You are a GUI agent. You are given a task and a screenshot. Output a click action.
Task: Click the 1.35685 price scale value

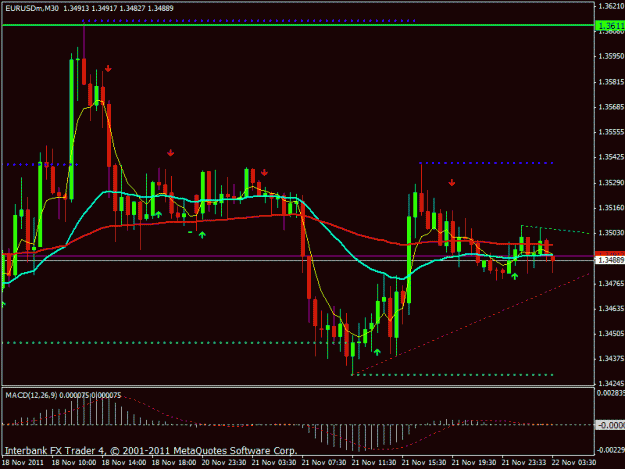point(611,107)
